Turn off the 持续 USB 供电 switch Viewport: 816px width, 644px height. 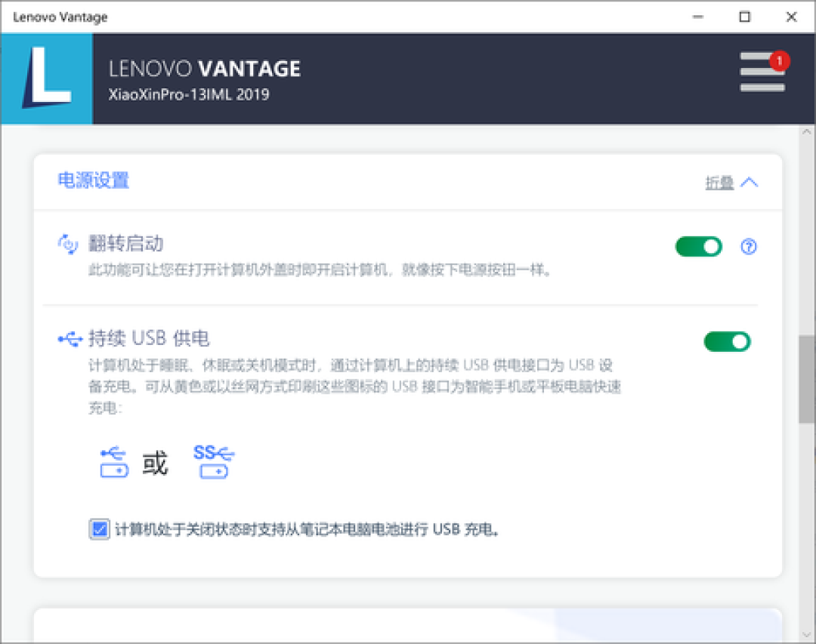pos(727,342)
